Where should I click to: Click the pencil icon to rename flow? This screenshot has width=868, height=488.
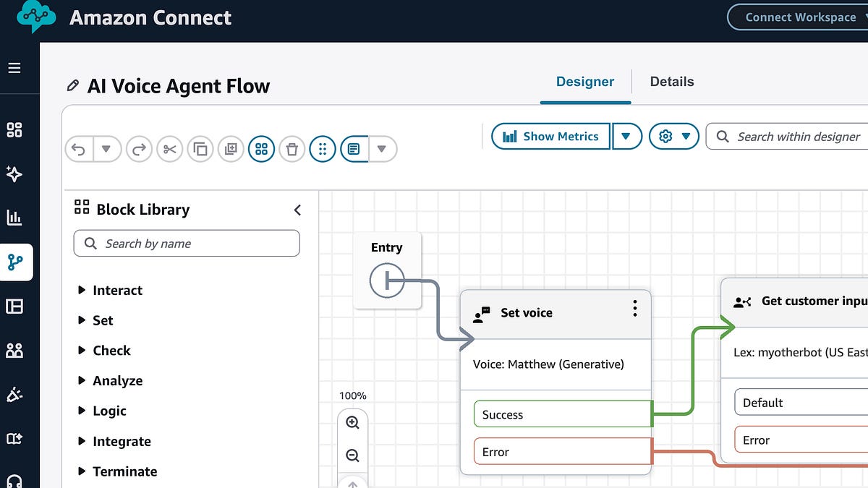72,86
